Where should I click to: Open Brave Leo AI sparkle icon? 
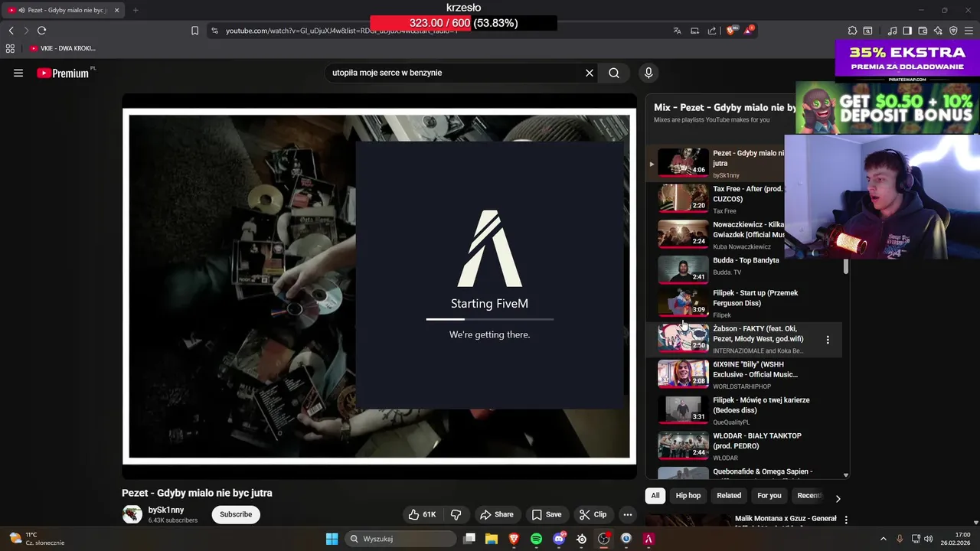[938, 31]
